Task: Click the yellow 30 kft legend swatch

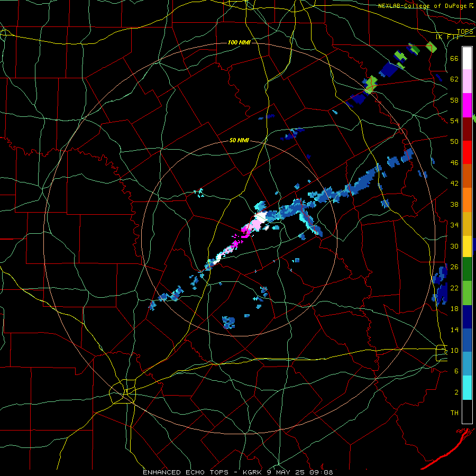Action: pos(467,246)
